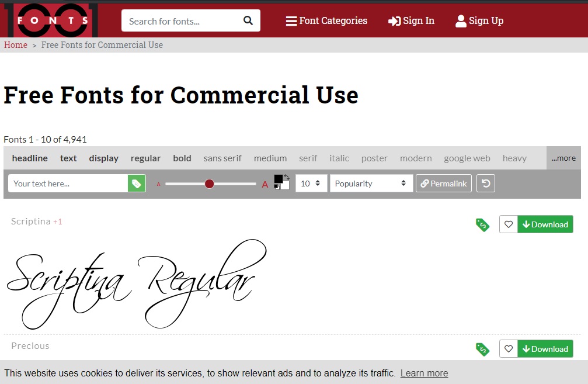Favorite the Precious font with heart
This screenshot has height=384, width=588.
pos(508,349)
